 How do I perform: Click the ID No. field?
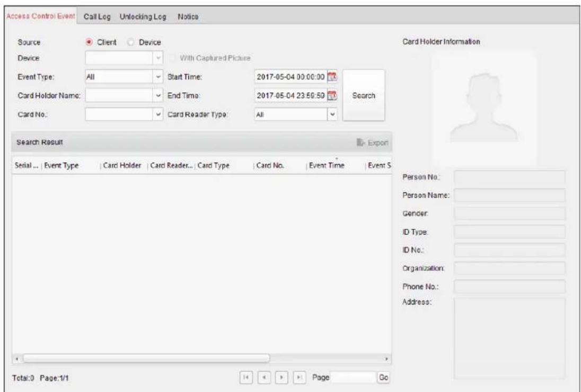coord(509,250)
